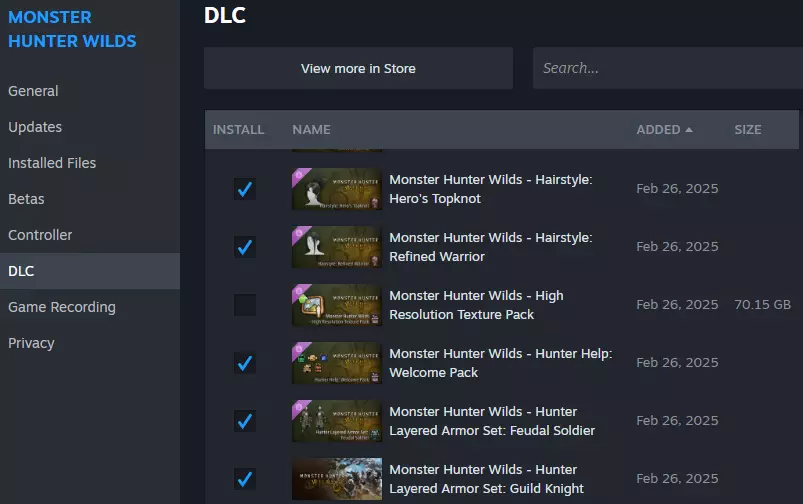Select Layered Armor Set: Guild Knight name

(x=487, y=478)
